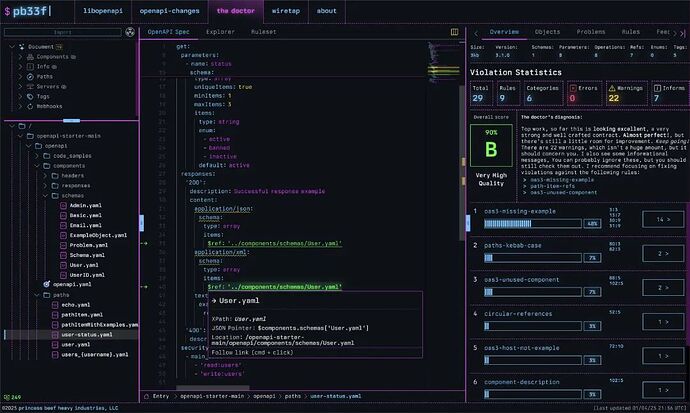Click the radioactive icon beside Import
The width and height of the screenshot is (690, 413).
(x=130, y=31)
